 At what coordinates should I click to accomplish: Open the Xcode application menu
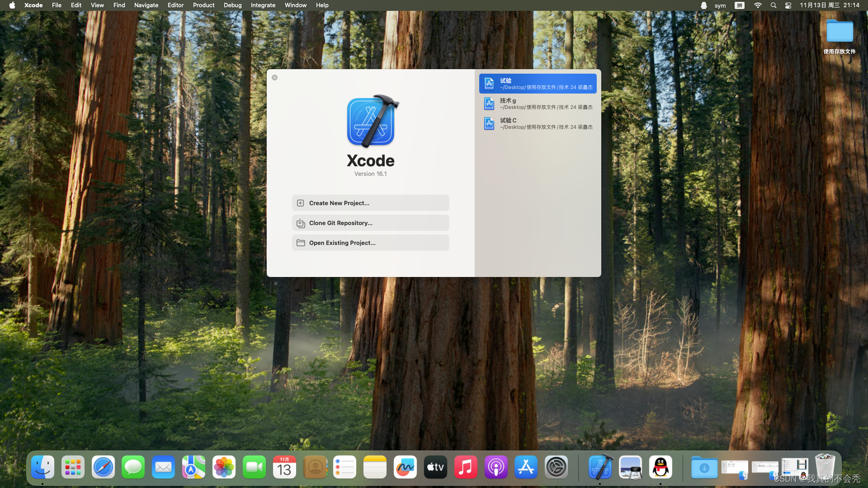point(33,5)
